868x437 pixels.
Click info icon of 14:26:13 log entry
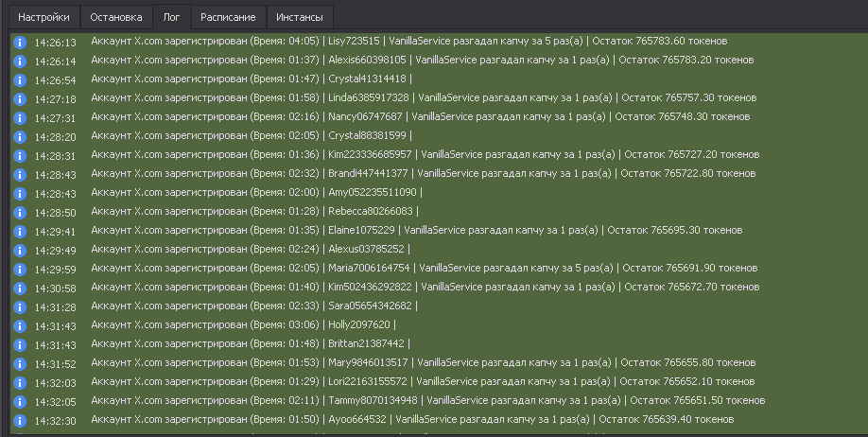tap(20, 43)
